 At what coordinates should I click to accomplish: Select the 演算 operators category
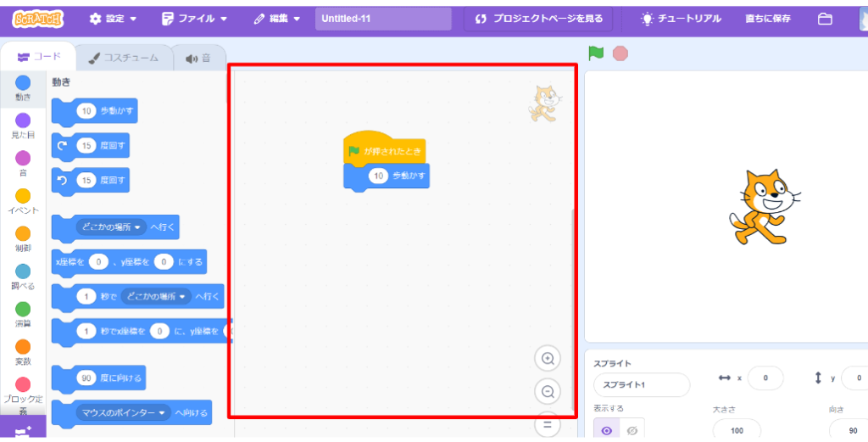click(x=23, y=315)
